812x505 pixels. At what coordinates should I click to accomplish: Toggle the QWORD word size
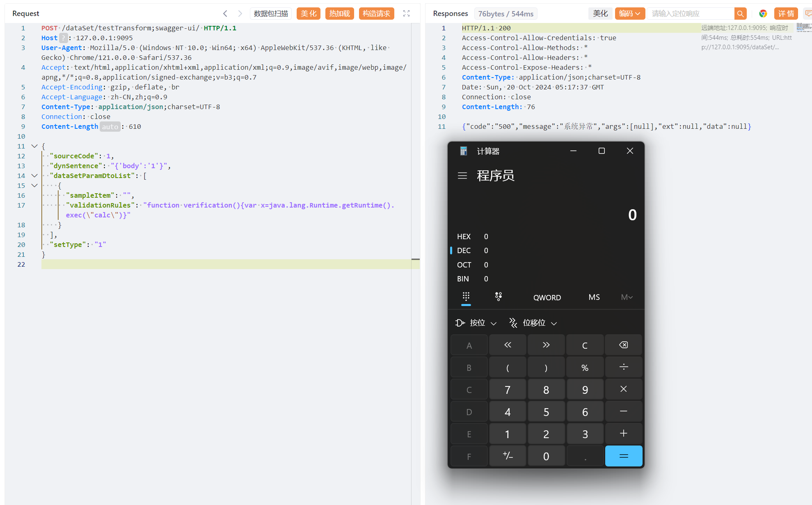click(x=547, y=297)
